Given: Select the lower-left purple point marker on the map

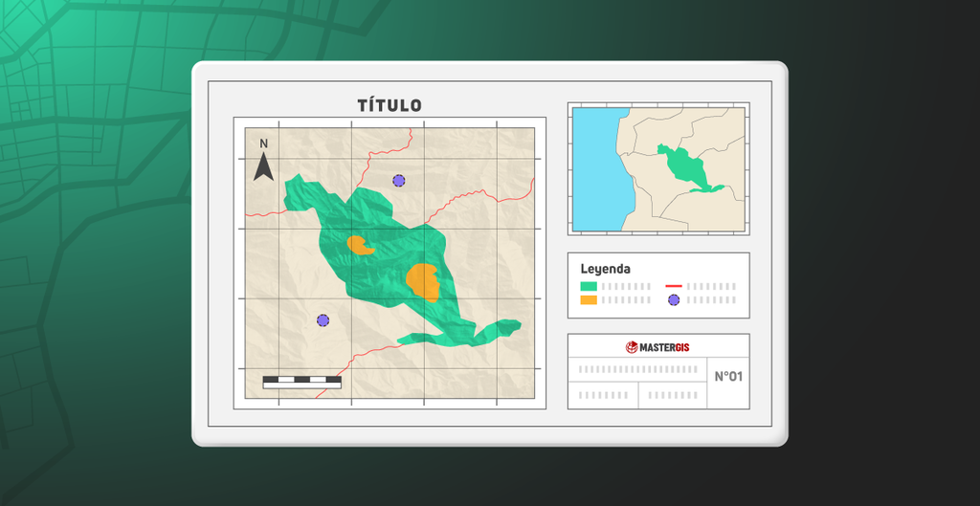Looking at the screenshot, I should [x=323, y=320].
